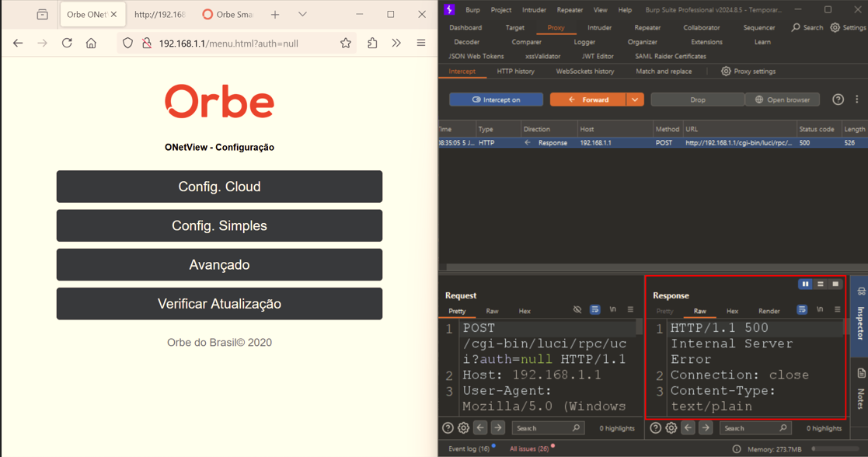This screenshot has width=868, height=457.
Task: Open Burp Settings gear
Action: [x=848, y=28]
